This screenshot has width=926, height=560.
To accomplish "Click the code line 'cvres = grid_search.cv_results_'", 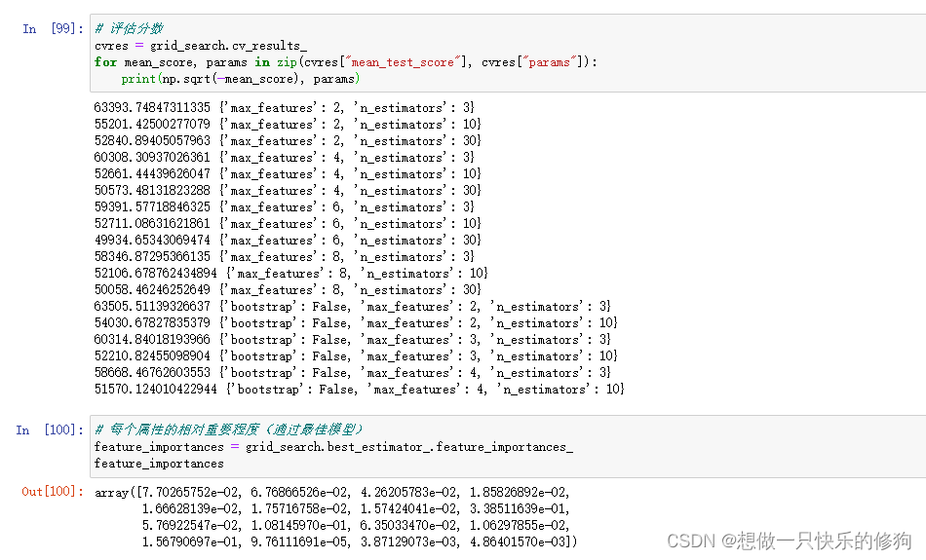I will click(x=200, y=46).
